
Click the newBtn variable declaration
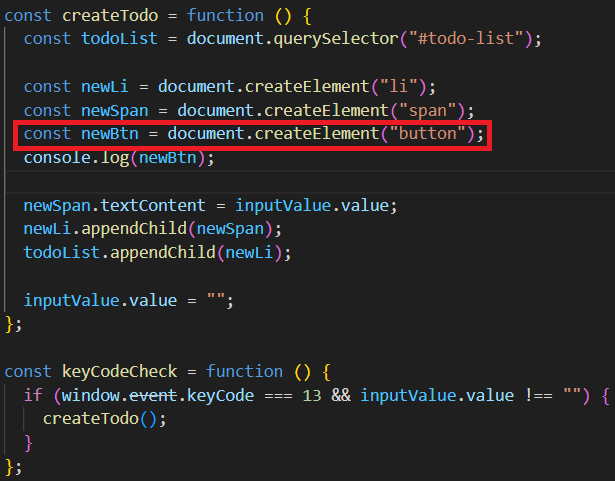coord(110,134)
